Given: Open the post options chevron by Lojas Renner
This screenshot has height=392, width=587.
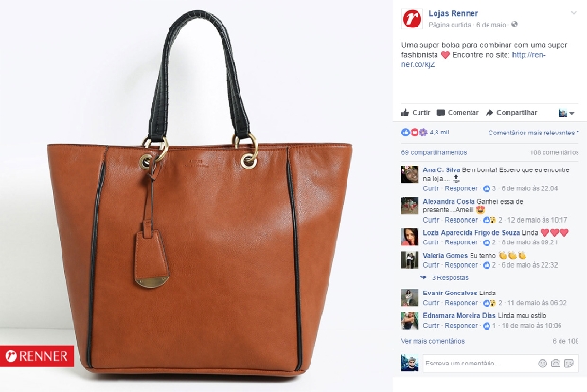Looking at the screenshot, I should coord(573,13).
